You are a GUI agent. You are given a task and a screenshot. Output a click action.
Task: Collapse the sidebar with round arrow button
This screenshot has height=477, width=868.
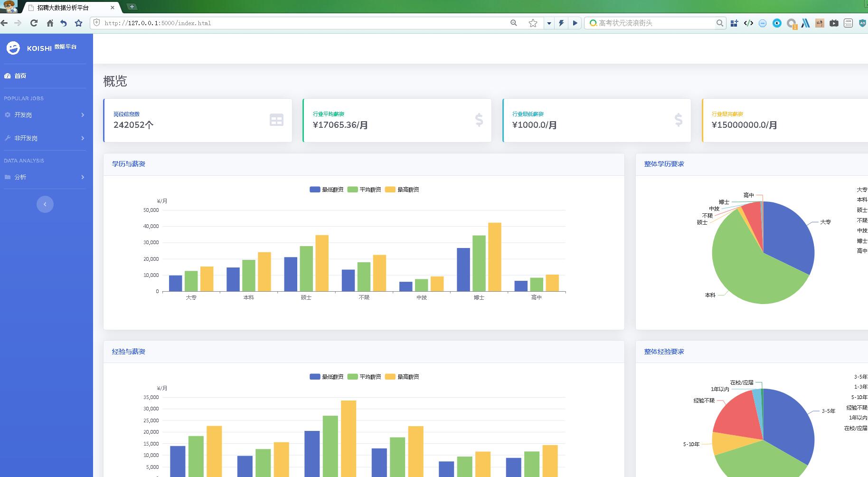tap(45, 204)
